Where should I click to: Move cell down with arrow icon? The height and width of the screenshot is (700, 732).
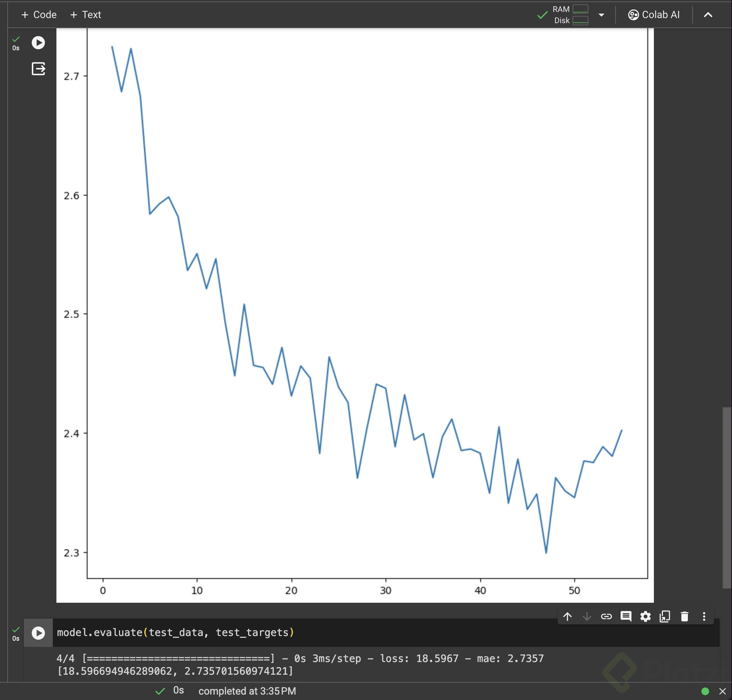tap(586, 616)
